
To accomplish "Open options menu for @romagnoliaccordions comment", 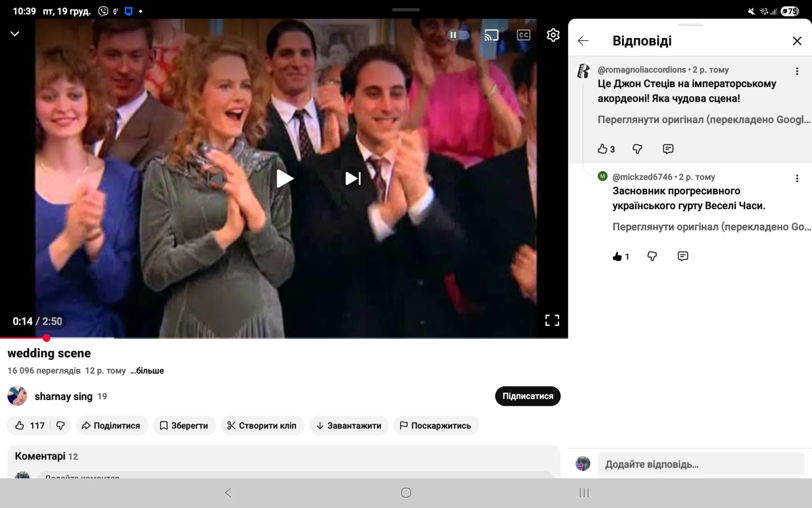I will 797,71.
